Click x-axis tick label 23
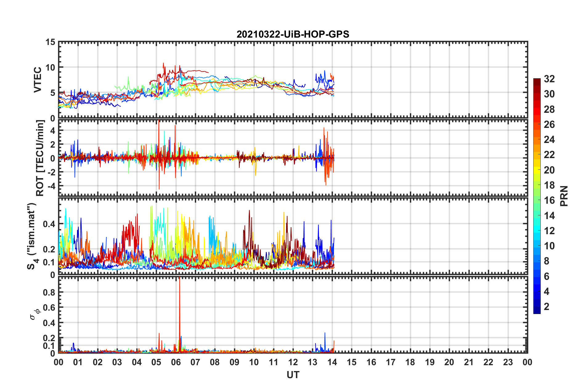The image size is (586, 392). [x=508, y=362]
